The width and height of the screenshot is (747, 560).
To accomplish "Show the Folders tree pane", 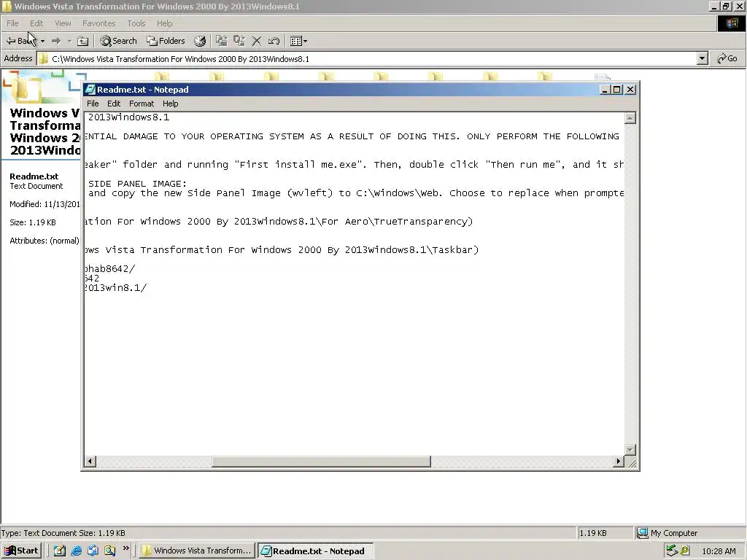I will click(x=166, y=41).
